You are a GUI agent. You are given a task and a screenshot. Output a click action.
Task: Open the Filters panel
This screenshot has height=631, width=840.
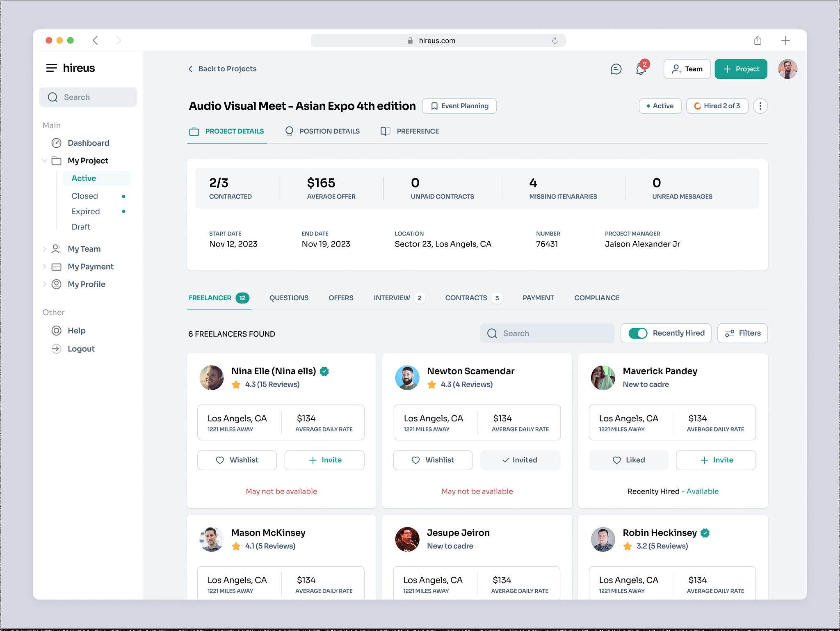pyautogui.click(x=742, y=334)
